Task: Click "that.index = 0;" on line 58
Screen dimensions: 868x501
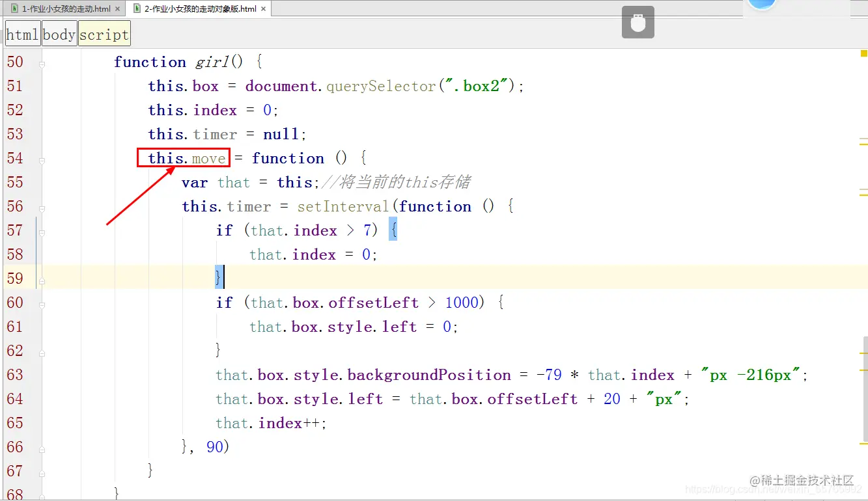Action: (313, 254)
